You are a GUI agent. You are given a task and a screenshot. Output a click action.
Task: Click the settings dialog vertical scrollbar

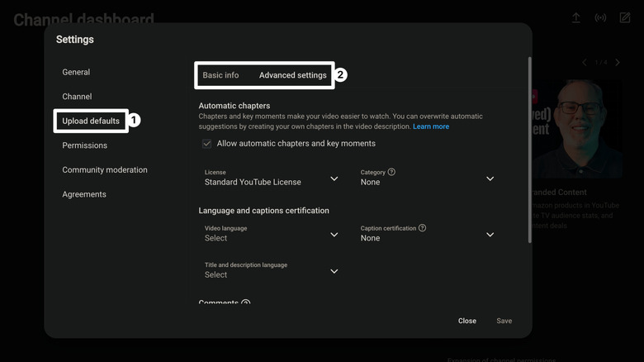tap(529, 150)
